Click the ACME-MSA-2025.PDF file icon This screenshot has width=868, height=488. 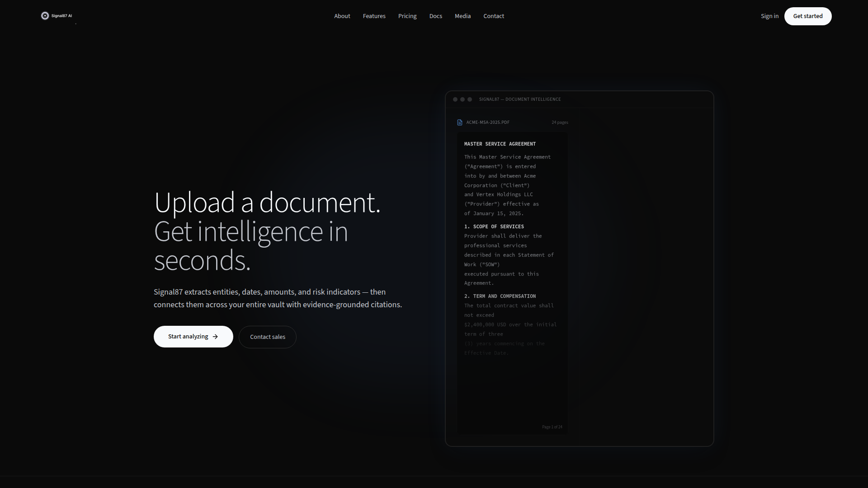460,122
